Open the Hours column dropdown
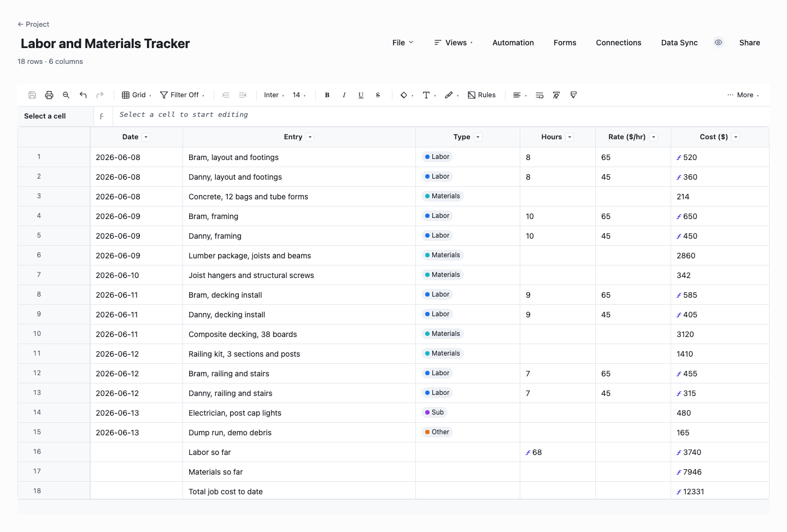 click(569, 137)
